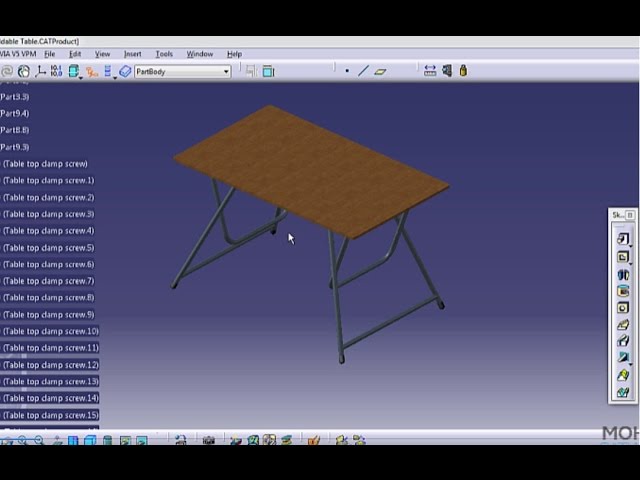The height and width of the screenshot is (480, 640).
Task: Click the Axis System icon
Action: coord(40,71)
